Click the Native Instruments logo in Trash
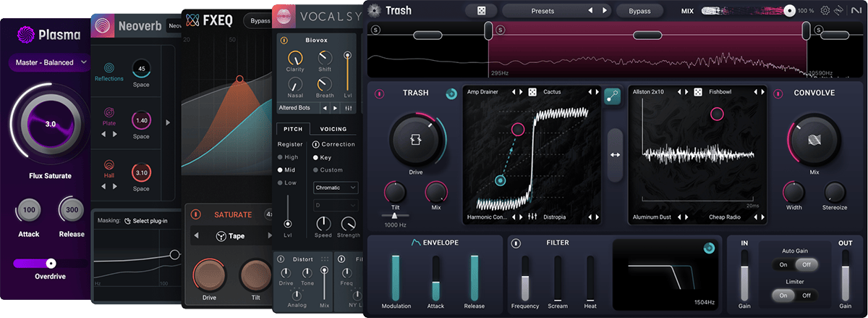 click(x=856, y=11)
